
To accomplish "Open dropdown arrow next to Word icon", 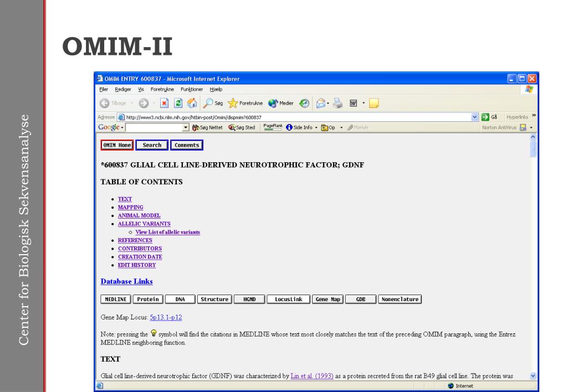I will point(364,104).
